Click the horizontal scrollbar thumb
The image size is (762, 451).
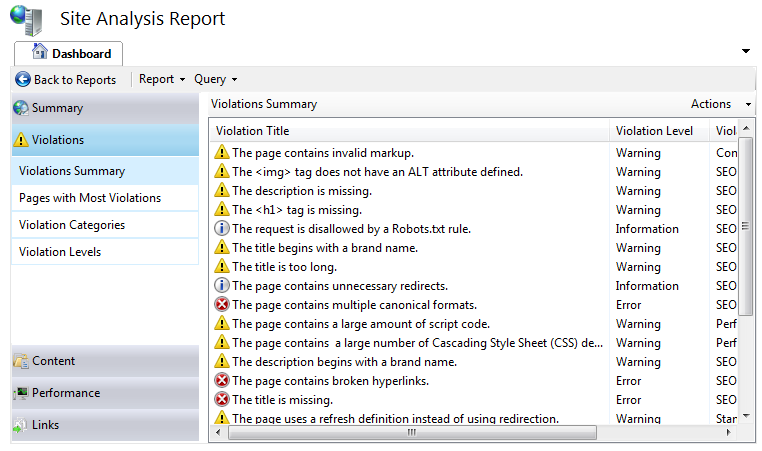[412, 433]
